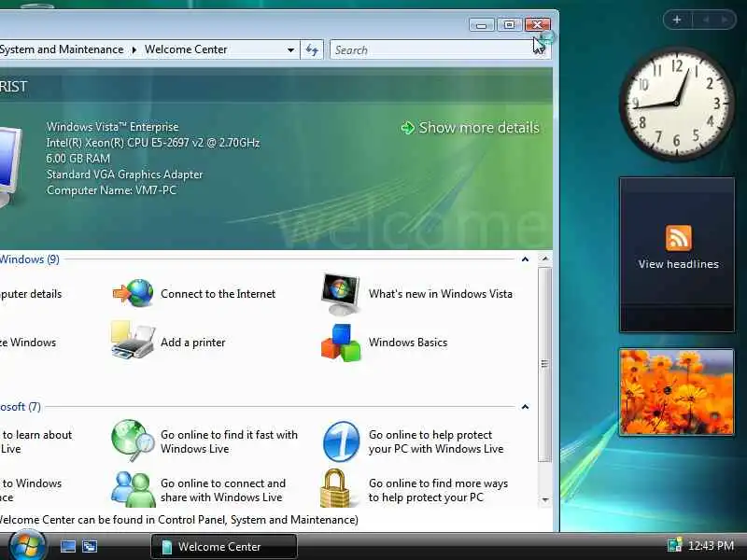
Task: Click Show more details link
Action: (479, 128)
